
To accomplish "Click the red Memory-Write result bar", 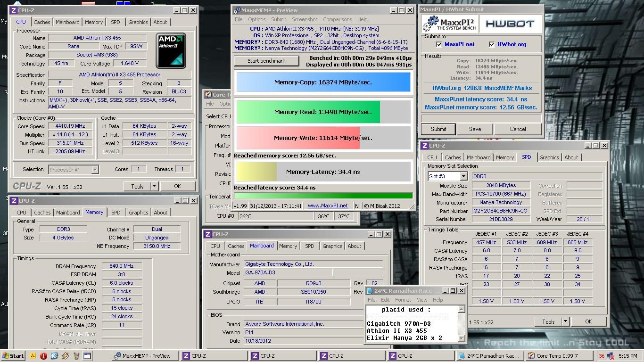I will pos(298,138).
